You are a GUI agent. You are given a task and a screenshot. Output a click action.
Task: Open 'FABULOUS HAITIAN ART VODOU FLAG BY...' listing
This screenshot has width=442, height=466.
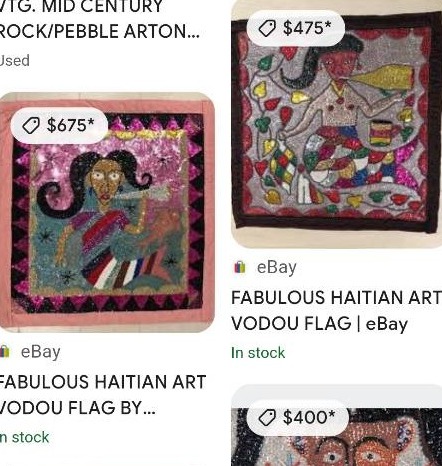102,395
